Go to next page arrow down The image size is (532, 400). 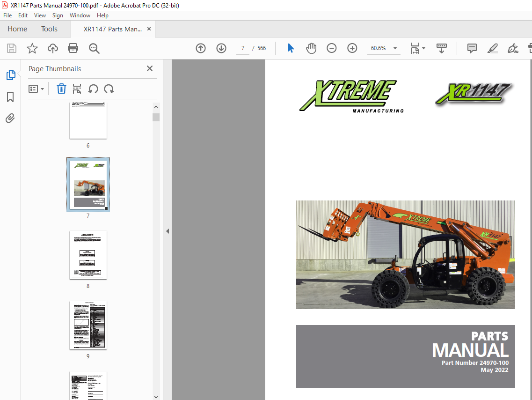pos(221,48)
